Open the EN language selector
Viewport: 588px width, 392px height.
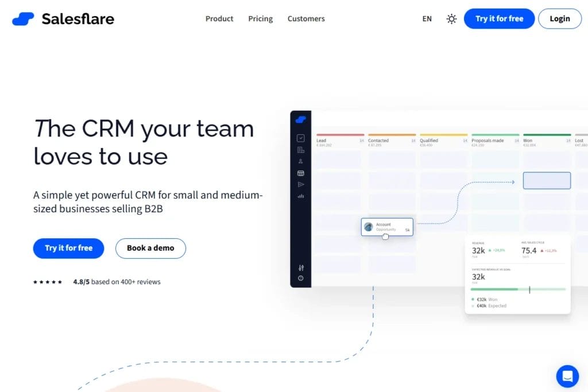tap(427, 18)
